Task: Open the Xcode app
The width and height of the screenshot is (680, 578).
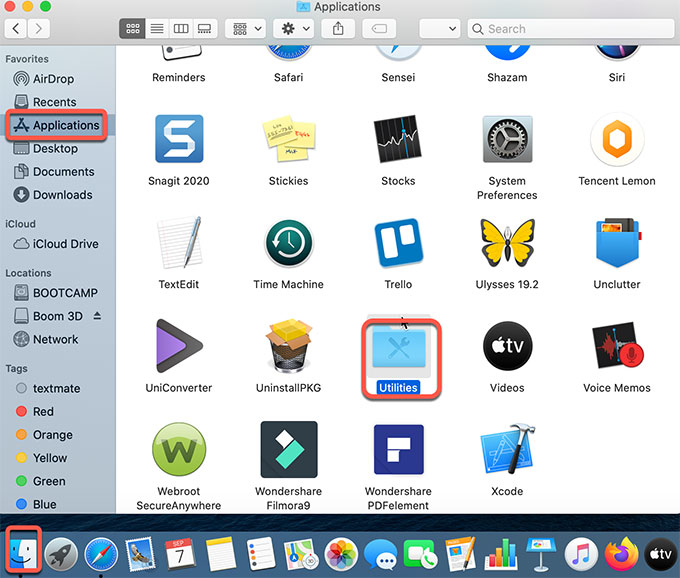Action: tap(507, 449)
